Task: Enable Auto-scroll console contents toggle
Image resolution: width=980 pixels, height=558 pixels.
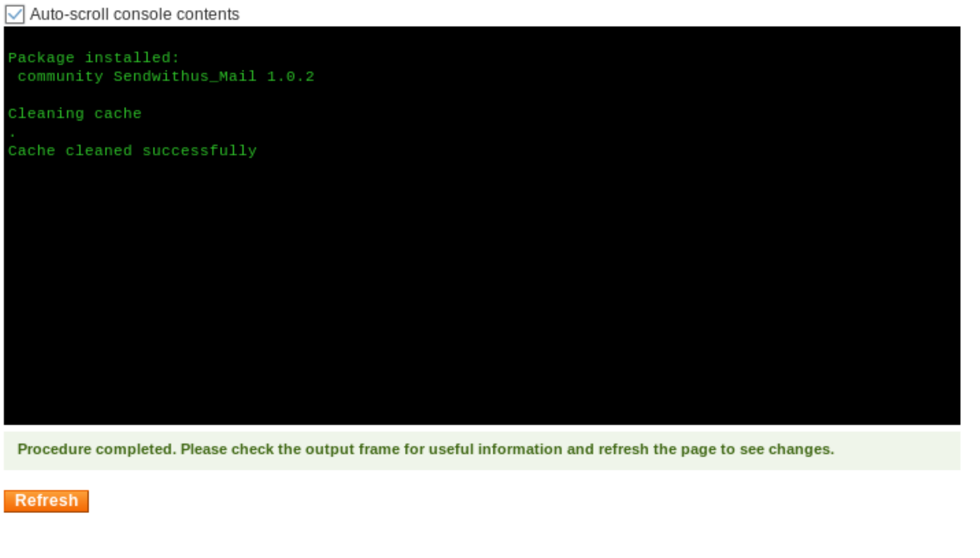Action: point(14,13)
